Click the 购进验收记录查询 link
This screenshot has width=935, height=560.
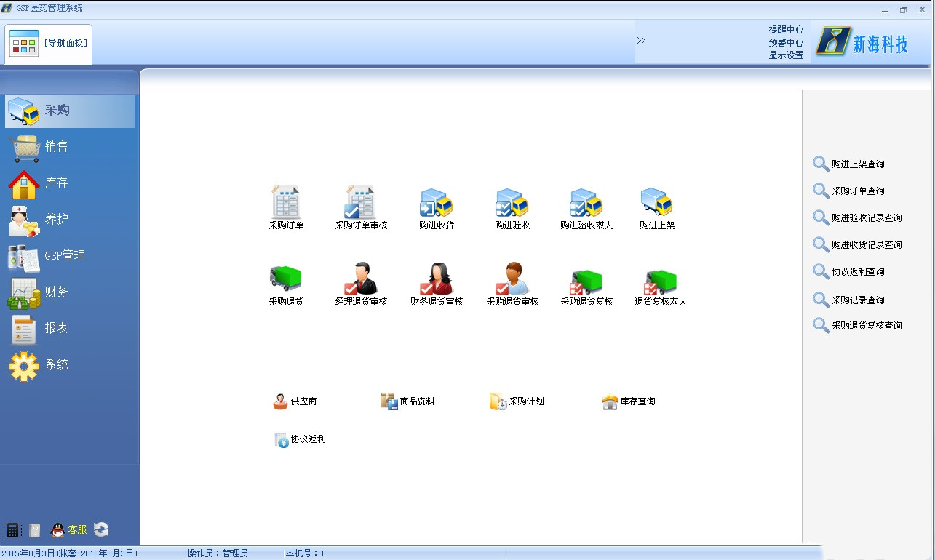pos(857,218)
